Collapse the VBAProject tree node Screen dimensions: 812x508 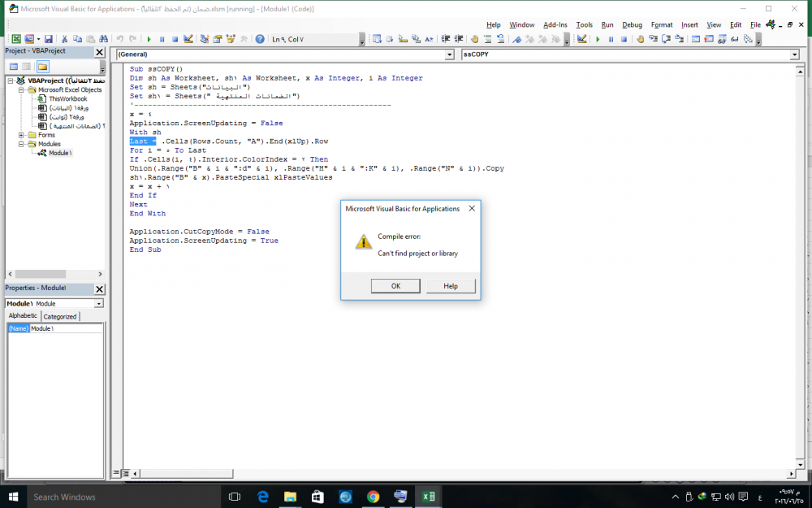pos(11,80)
